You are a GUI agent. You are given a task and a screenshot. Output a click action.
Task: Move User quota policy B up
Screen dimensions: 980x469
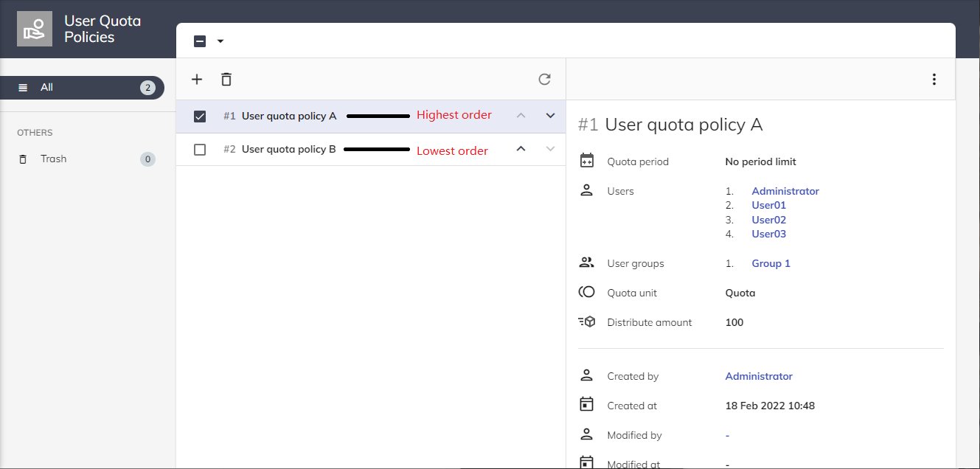coord(521,149)
